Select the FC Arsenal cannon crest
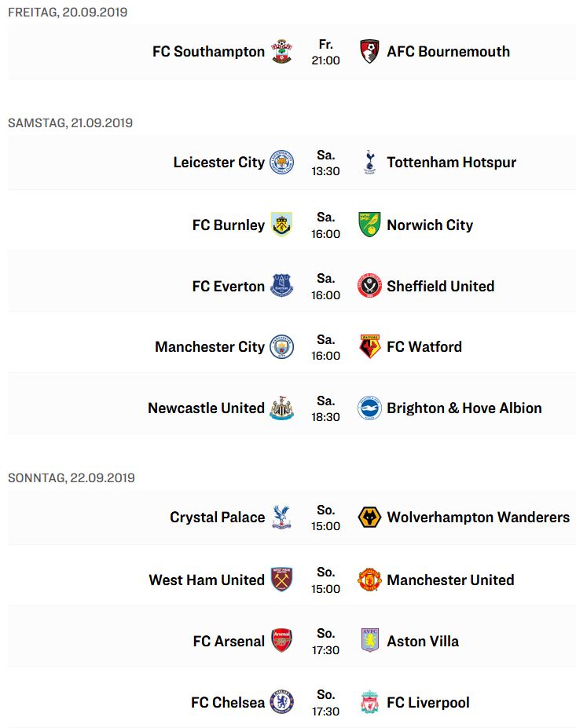 [282, 641]
